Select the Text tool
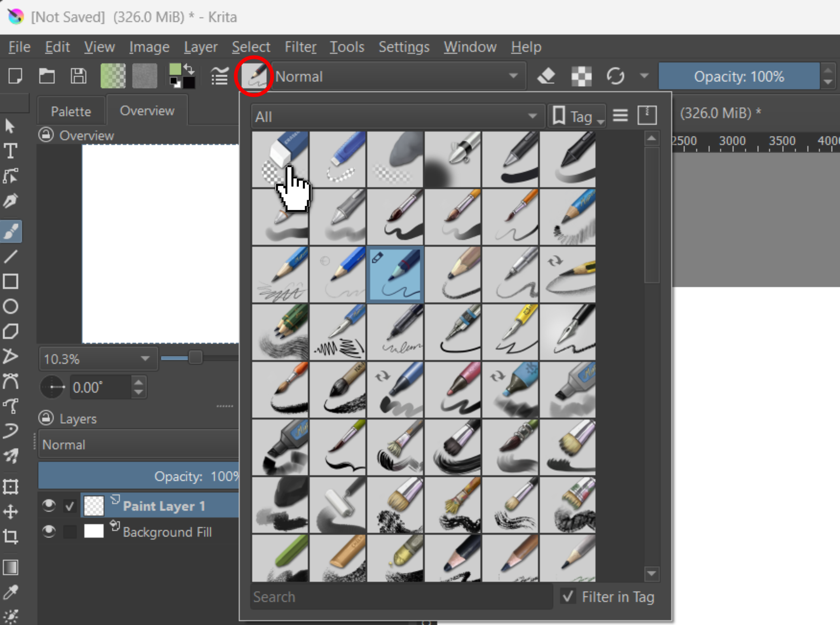 pyautogui.click(x=11, y=151)
